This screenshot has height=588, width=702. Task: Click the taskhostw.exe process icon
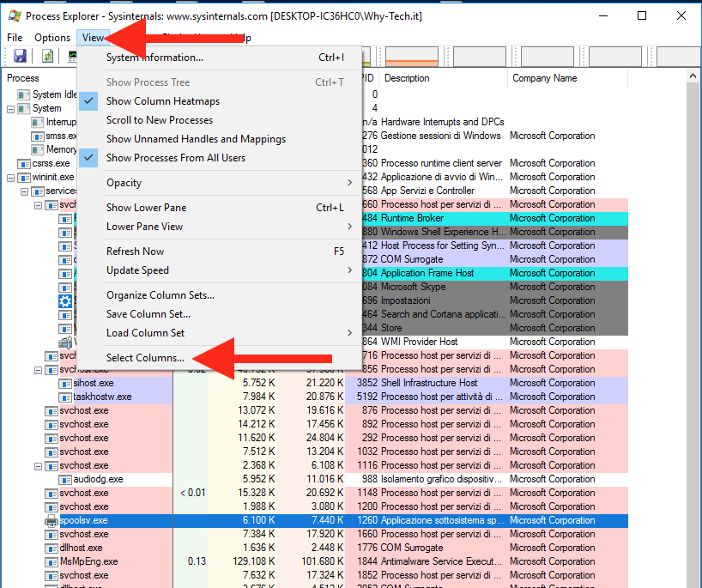65,397
